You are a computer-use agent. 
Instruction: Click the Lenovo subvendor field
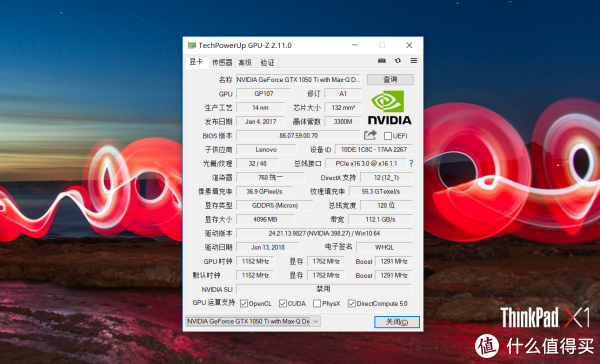tap(266, 149)
